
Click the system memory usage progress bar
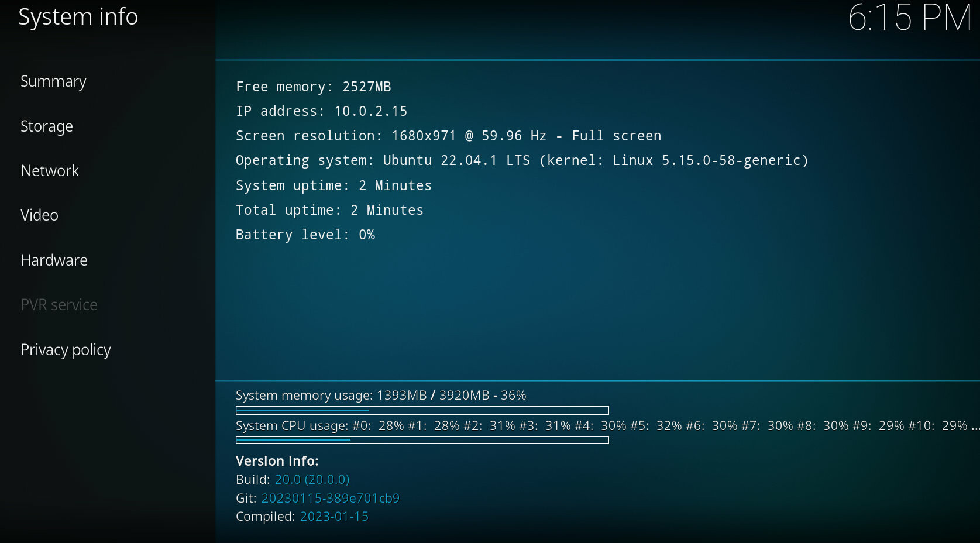point(422,411)
